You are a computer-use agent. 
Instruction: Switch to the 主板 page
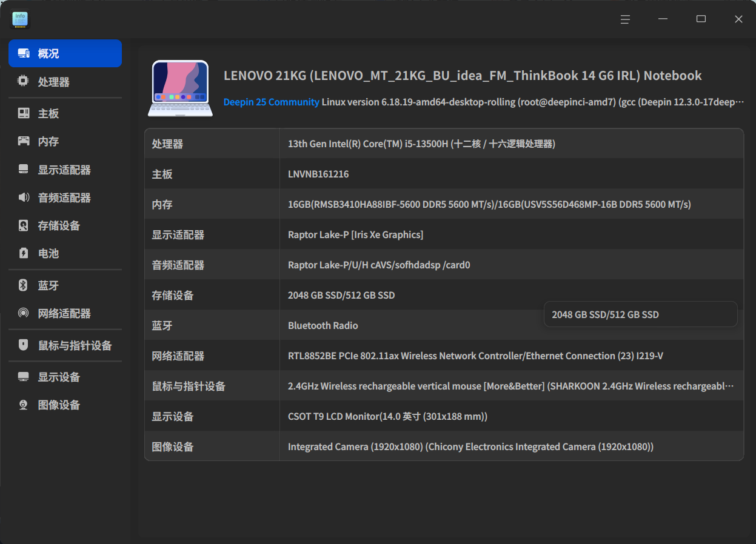click(65, 113)
